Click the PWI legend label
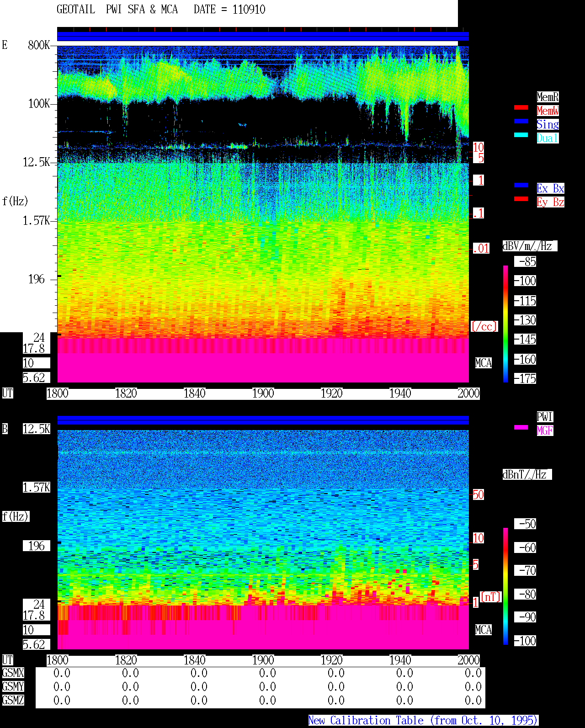 [x=545, y=417]
